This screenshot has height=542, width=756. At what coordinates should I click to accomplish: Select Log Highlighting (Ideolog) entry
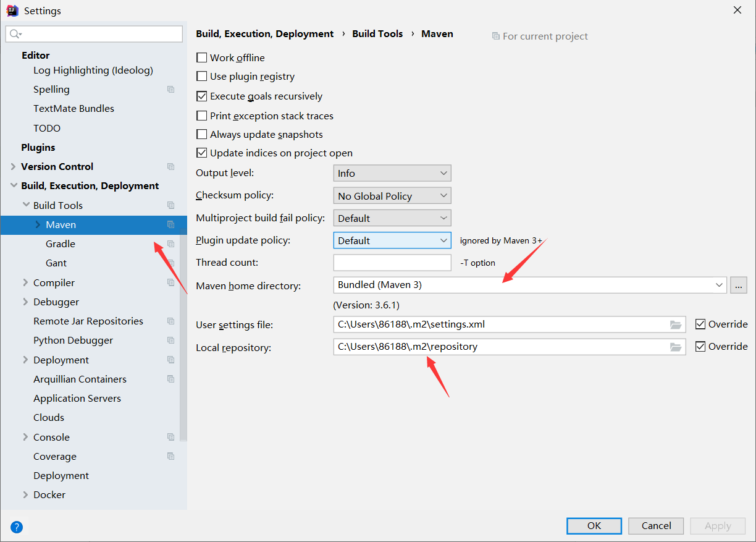point(93,70)
